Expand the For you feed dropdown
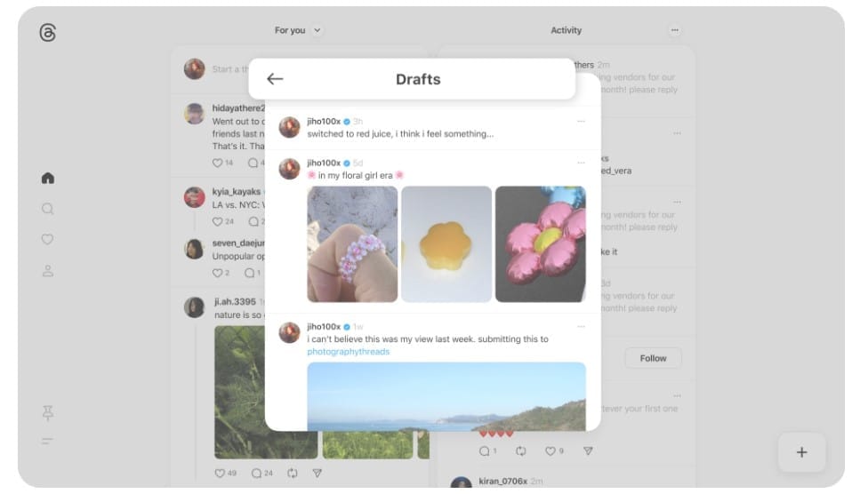 [317, 30]
